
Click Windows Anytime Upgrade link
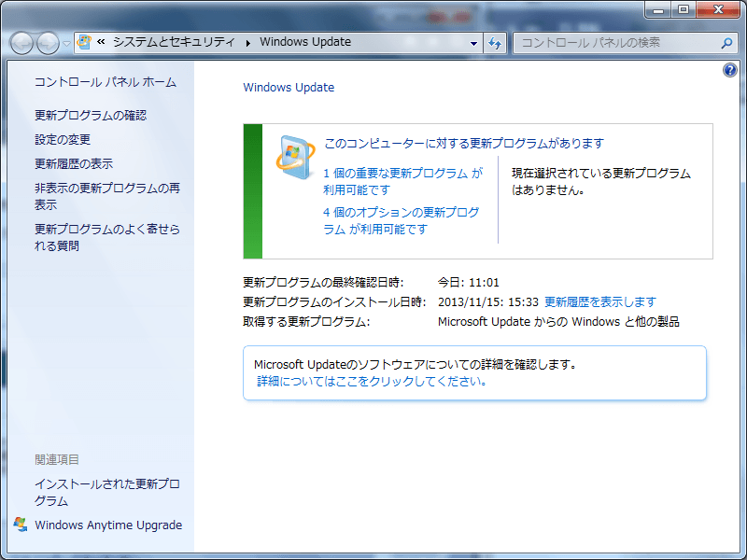[x=108, y=525]
